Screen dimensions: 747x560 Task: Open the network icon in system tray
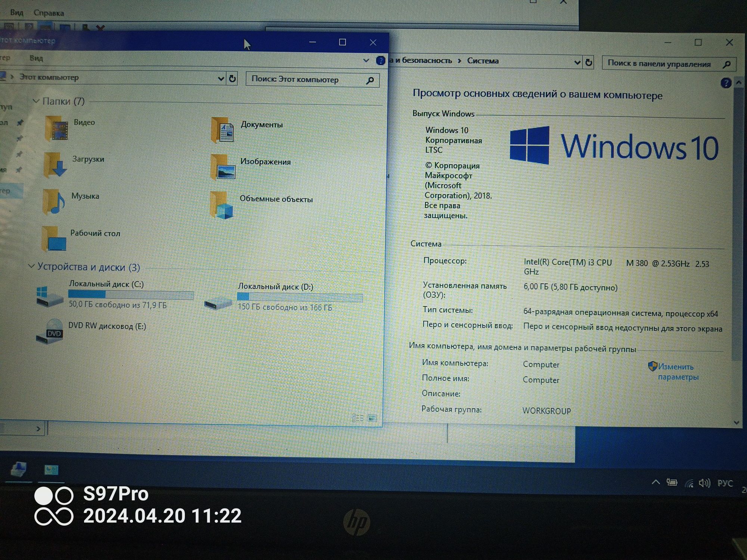689,483
